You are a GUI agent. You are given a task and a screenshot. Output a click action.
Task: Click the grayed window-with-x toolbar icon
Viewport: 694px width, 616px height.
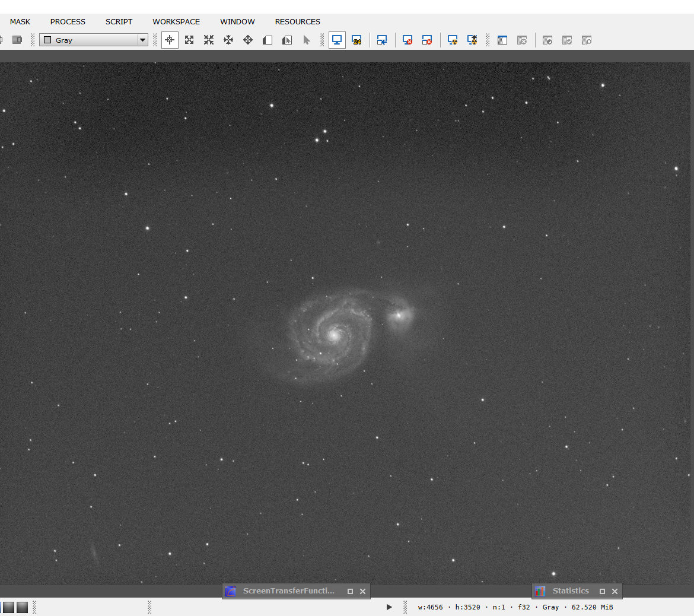click(522, 40)
